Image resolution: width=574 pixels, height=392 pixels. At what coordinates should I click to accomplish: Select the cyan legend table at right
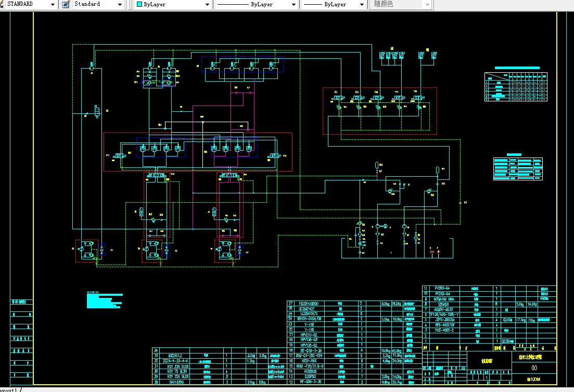(518, 168)
